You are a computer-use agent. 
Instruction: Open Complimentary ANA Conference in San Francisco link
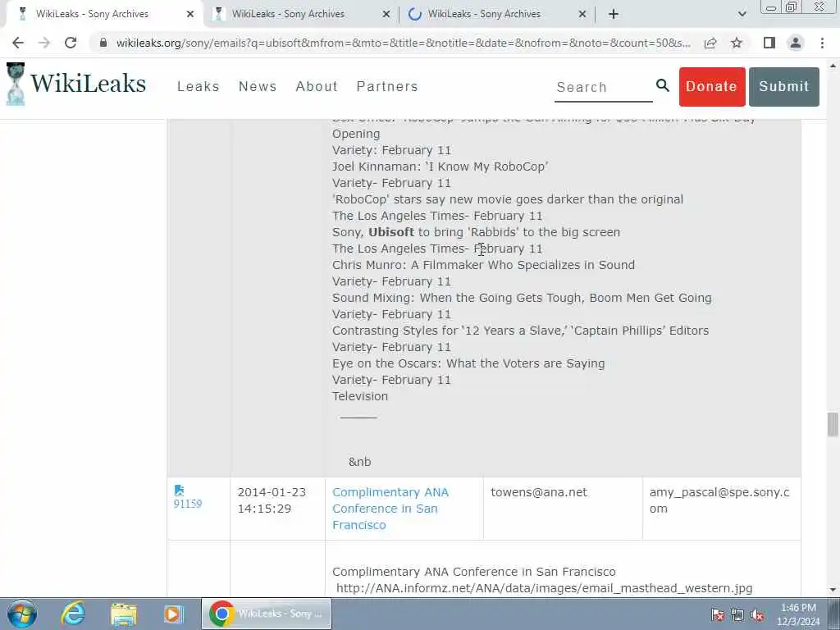point(390,509)
